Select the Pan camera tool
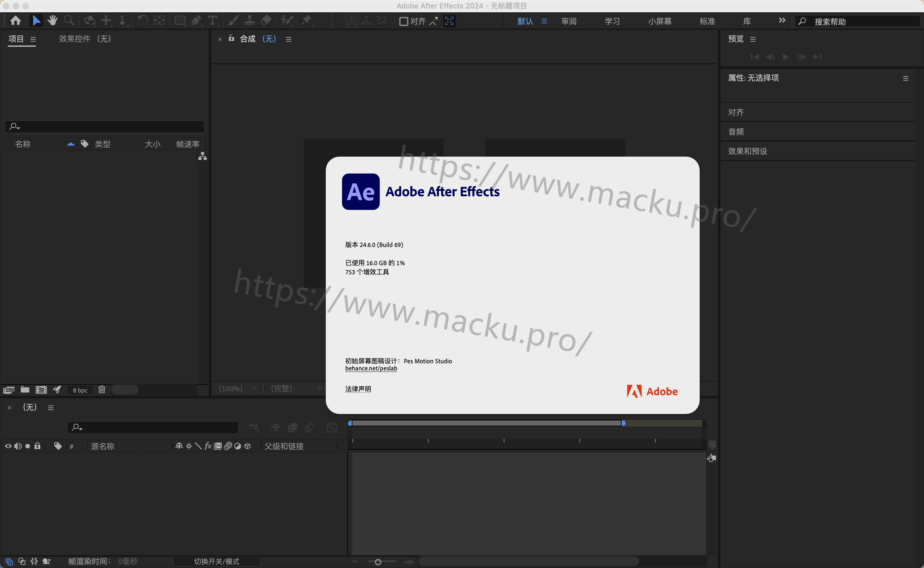Image resolution: width=924 pixels, height=568 pixels. tap(106, 20)
